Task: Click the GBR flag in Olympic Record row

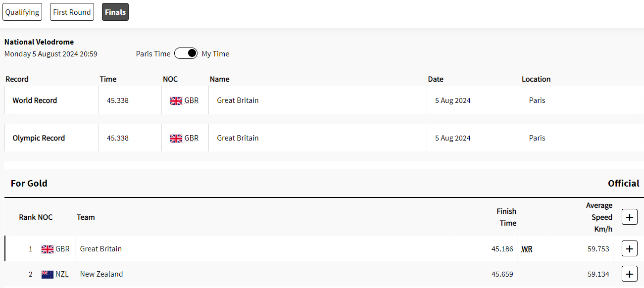Action: click(176, 138)
